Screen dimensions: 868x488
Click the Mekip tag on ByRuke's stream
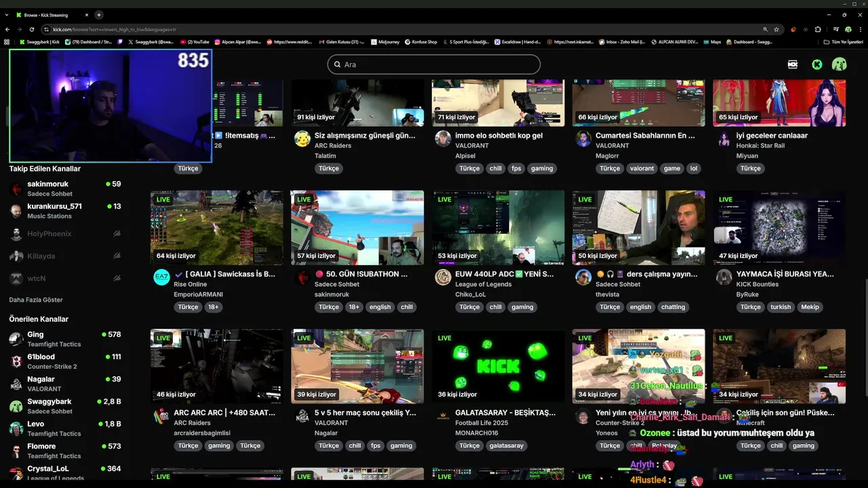(x=810, y=307)
